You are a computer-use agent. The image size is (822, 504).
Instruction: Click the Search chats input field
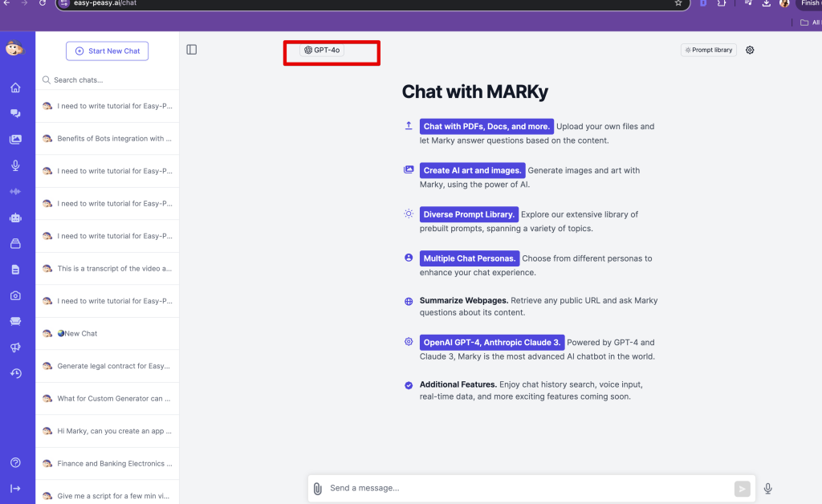click(112, 80)
